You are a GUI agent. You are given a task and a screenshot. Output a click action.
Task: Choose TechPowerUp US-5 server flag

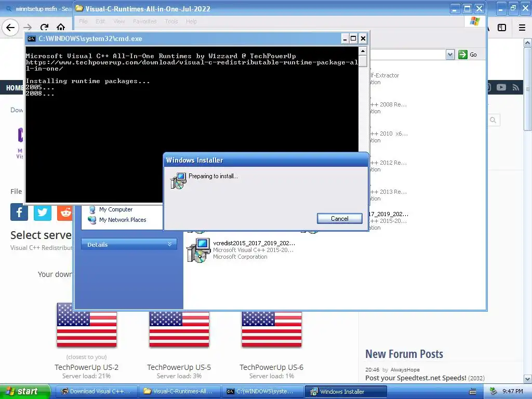pyautogui.click(x=179, y=328)
